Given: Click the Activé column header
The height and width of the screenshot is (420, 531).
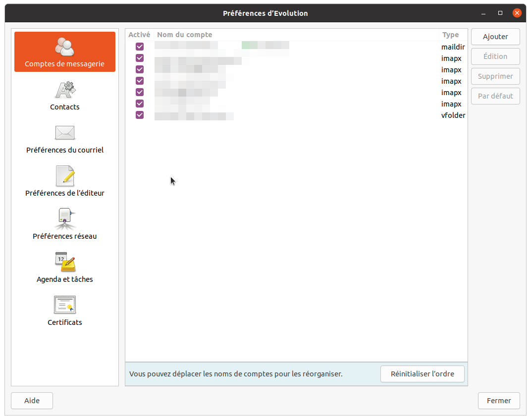Looking at the screenshot, I should (139, 35).
